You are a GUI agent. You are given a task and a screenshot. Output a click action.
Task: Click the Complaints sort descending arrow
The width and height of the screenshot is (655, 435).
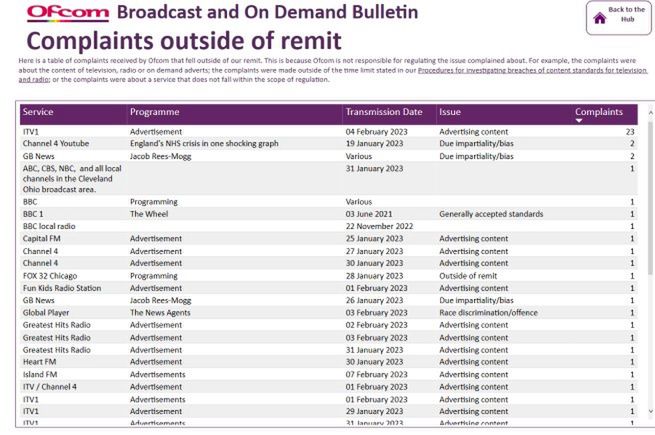[579, 120]
